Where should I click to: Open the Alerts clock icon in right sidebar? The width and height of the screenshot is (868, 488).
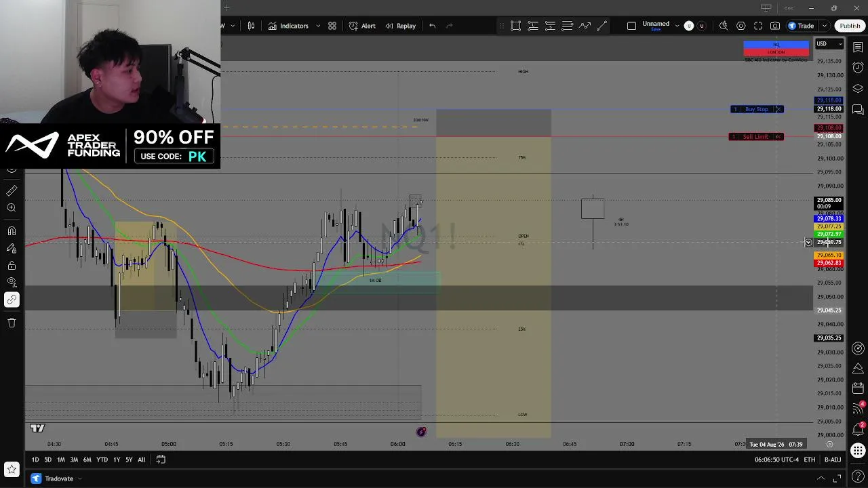858,68
